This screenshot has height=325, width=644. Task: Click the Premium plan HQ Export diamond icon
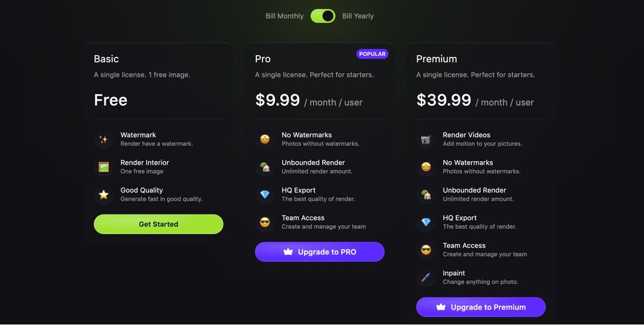426,222
